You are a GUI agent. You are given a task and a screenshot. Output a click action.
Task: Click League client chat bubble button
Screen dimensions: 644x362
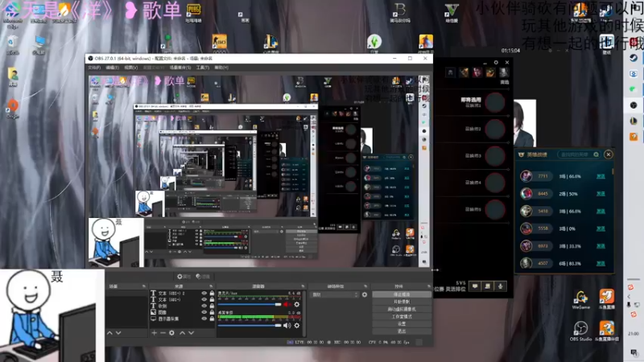point(475,286)
